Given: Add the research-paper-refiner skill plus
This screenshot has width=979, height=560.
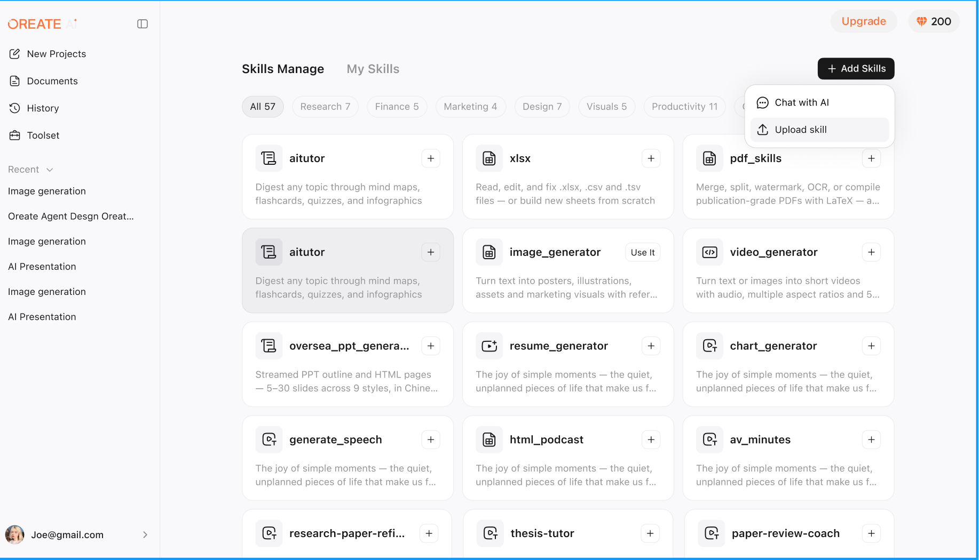Looking at the screenshot, I should (x=429, y=533).
